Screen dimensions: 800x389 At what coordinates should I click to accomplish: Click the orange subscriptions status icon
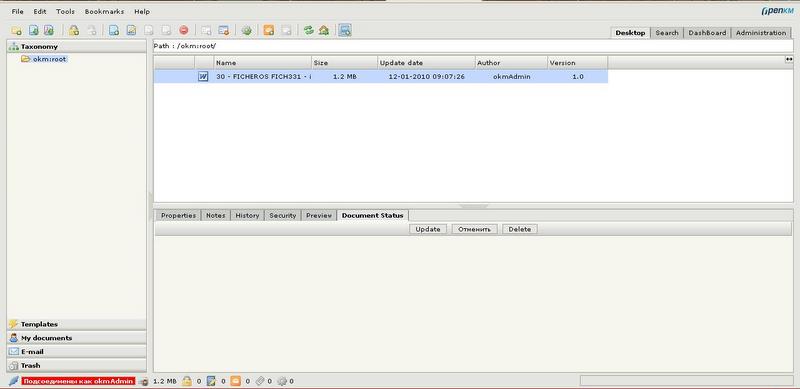[235, 381]
